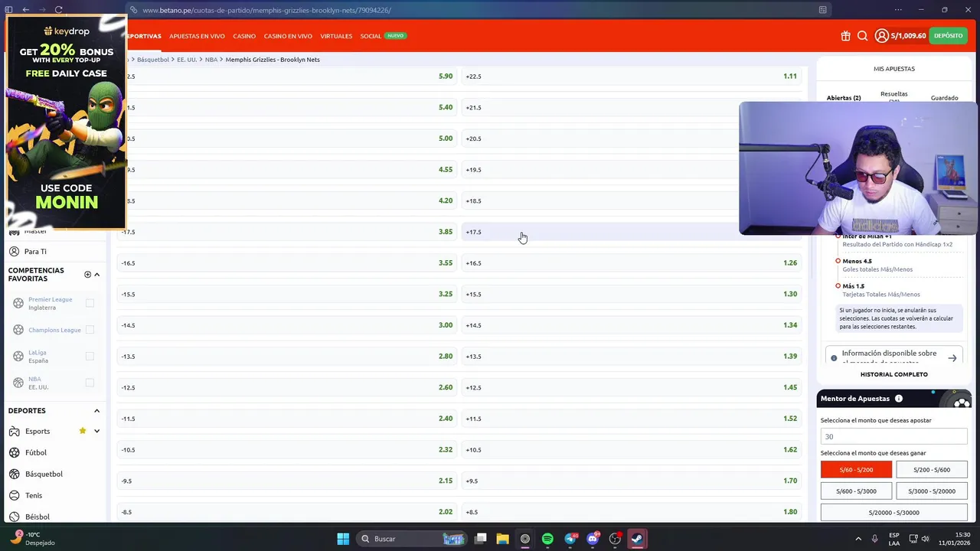Open Task View icon on taskbar

[480, 539]
